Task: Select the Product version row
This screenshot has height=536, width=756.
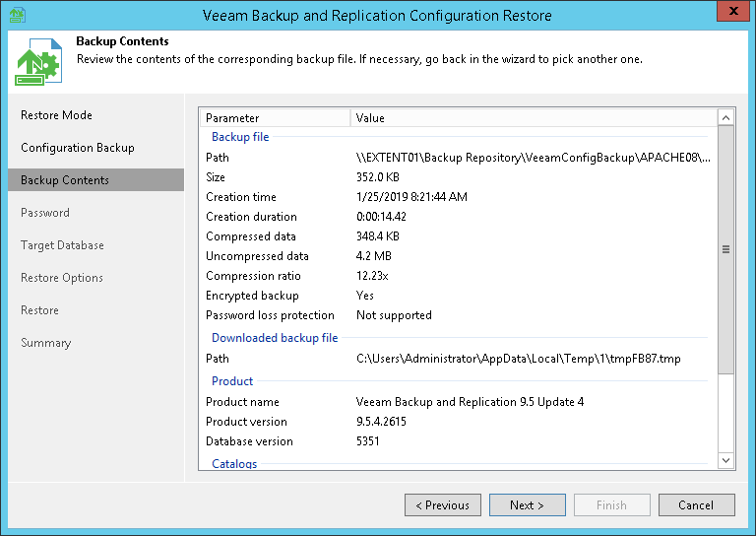Action: [x=394, y=422]
